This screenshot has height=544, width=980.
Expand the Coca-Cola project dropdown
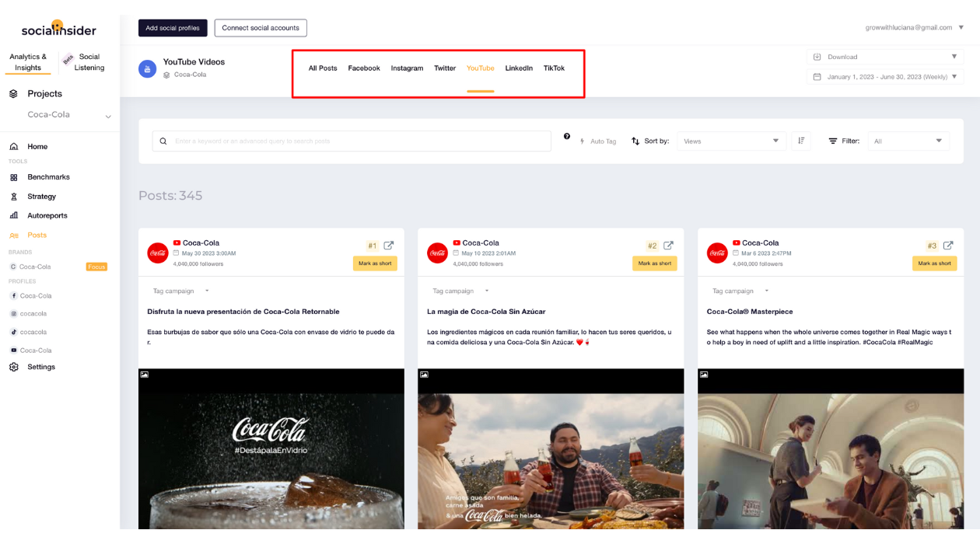(108, 117)
